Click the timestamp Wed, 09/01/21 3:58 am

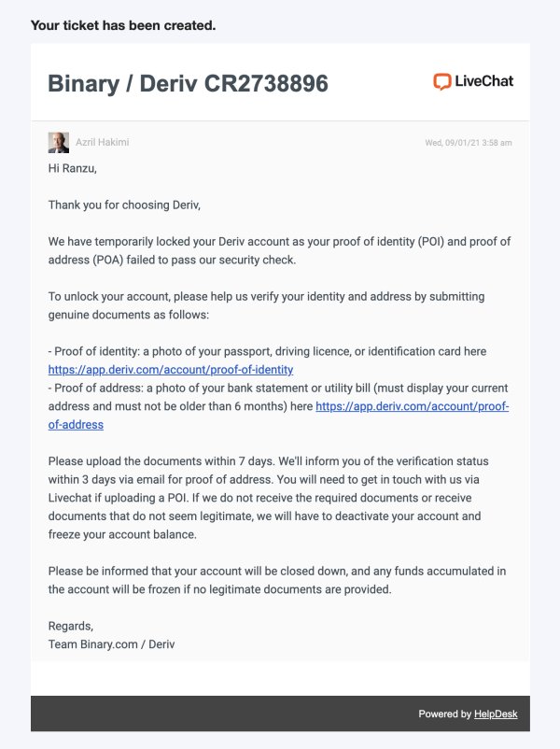click(469, 143)
